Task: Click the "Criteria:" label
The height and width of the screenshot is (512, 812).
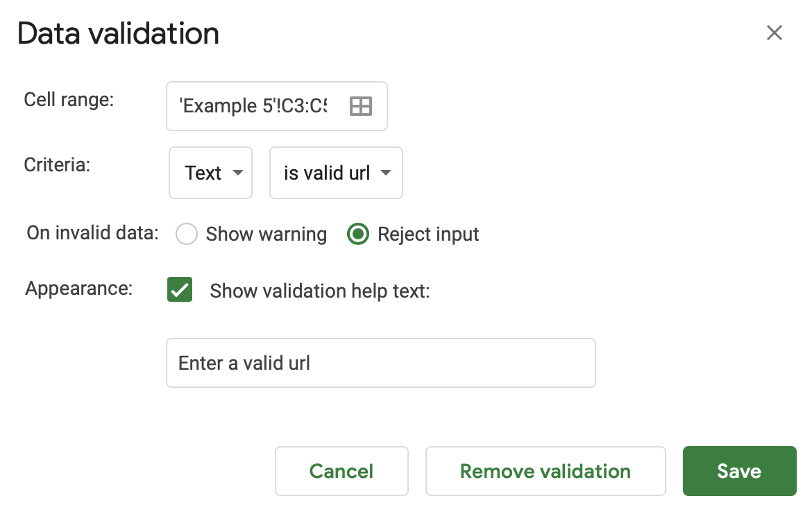Action: click(58, 165)
